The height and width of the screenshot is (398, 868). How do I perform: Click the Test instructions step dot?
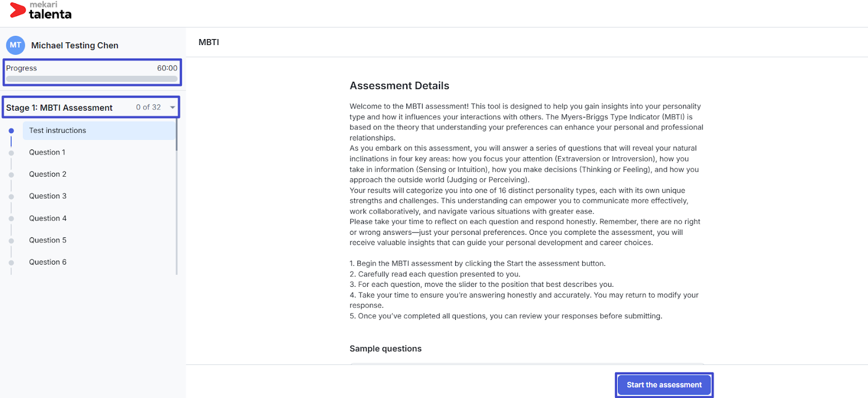coord(11,131)
